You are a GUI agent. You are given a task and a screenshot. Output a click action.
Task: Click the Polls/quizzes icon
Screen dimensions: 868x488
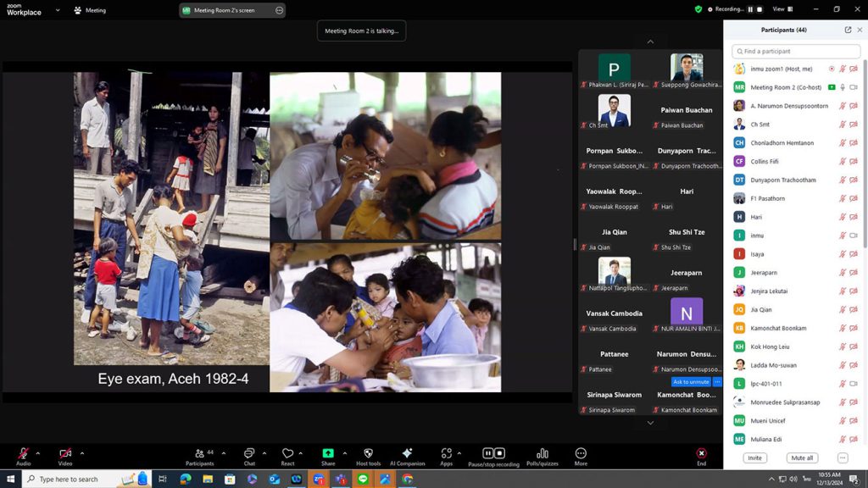tap(542, 453)
